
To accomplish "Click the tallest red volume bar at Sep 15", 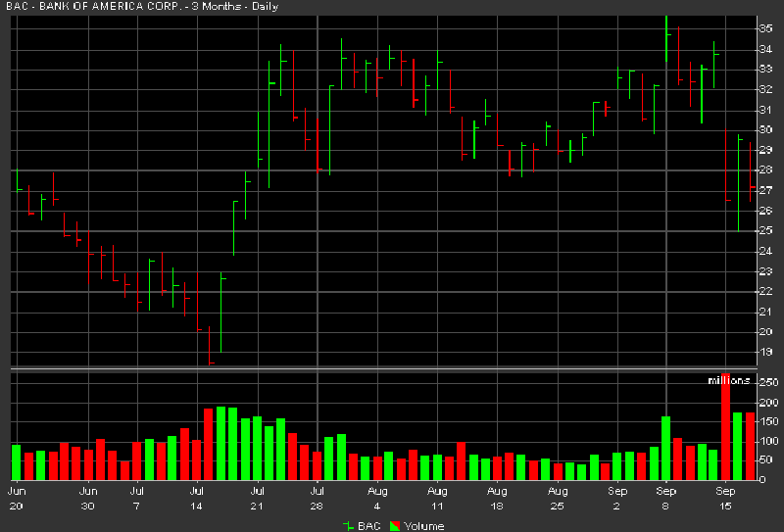I will tap(725, 427).
